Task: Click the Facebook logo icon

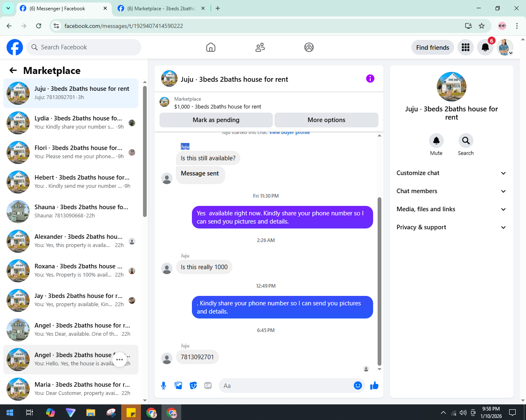Action: [15, 47]
